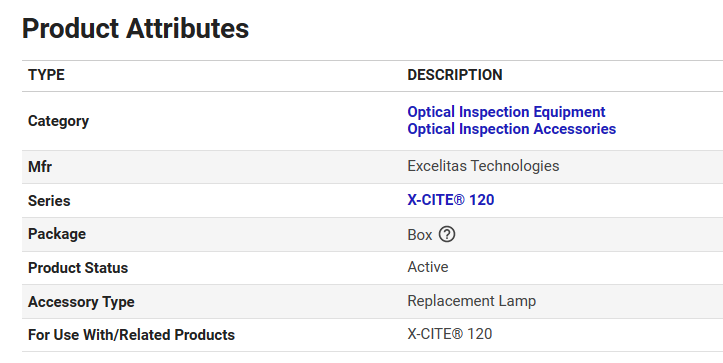Click the DESCRIPTION column header
This screenshot has width=723, height=363.
tap(455, 75)
